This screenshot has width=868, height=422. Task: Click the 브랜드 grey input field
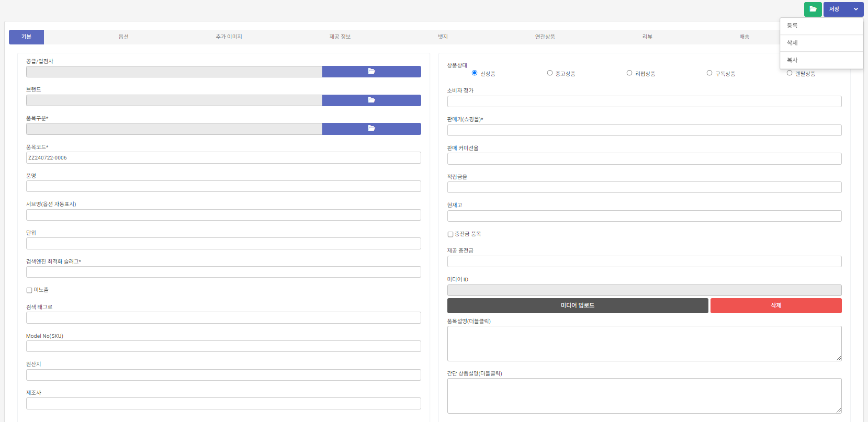tap(174, 100)
